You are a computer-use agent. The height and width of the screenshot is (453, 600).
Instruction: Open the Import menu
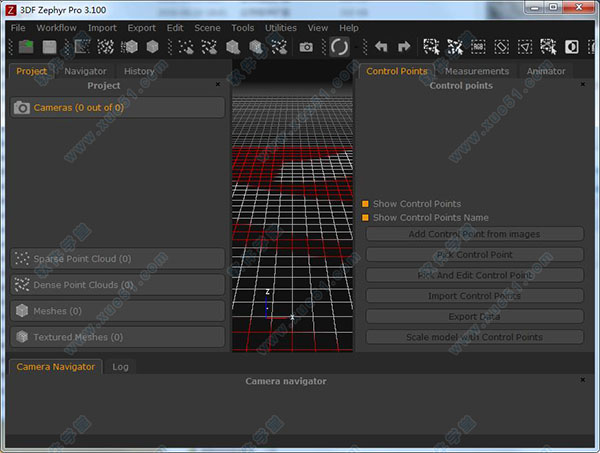pyautogui.click(x=102, y=28)
